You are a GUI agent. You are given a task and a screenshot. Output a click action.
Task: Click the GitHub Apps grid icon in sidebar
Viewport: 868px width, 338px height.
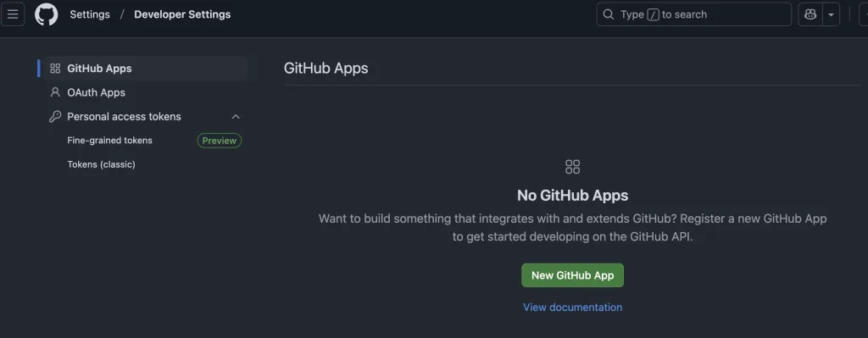[55, 69]
